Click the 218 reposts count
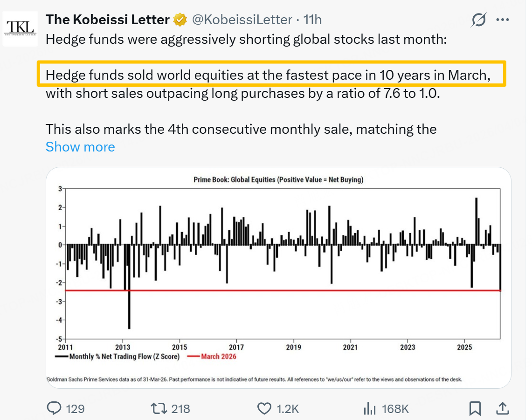 [x=180, y=409]
